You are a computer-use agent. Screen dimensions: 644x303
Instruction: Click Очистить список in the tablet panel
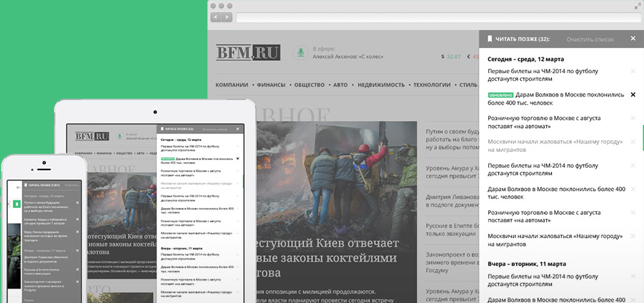pos(215,129)
